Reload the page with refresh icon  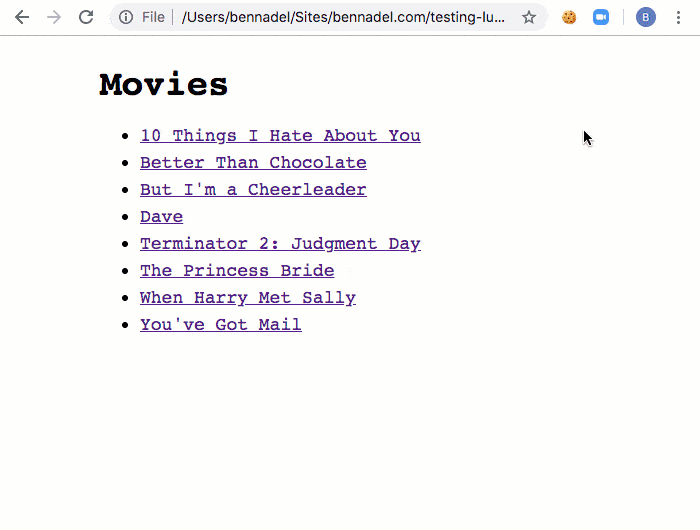(86, 17)
